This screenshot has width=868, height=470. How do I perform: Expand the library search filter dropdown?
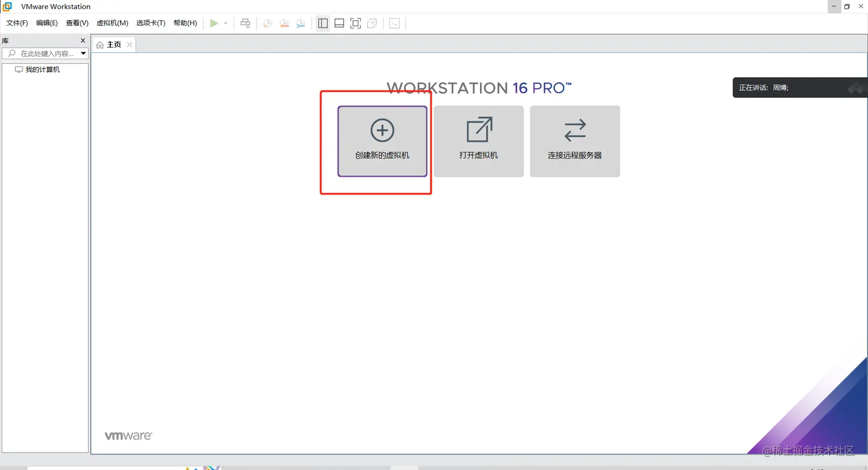coord(83,53)
